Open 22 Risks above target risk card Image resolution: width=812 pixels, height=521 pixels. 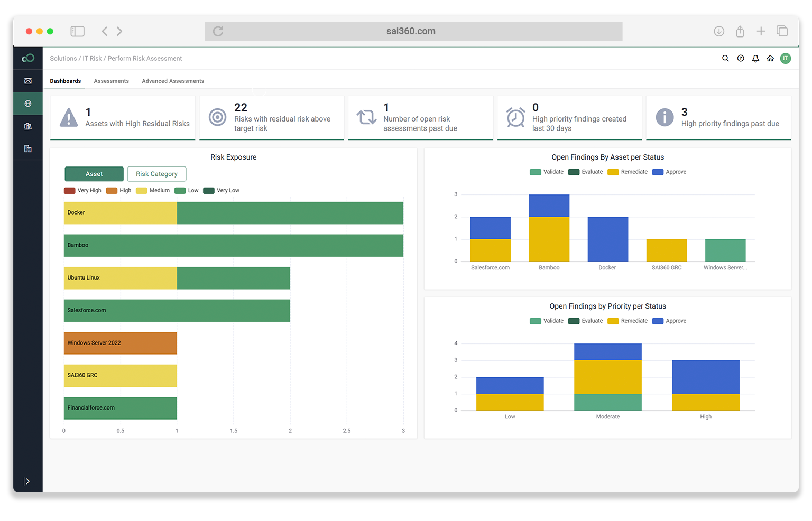272,118
